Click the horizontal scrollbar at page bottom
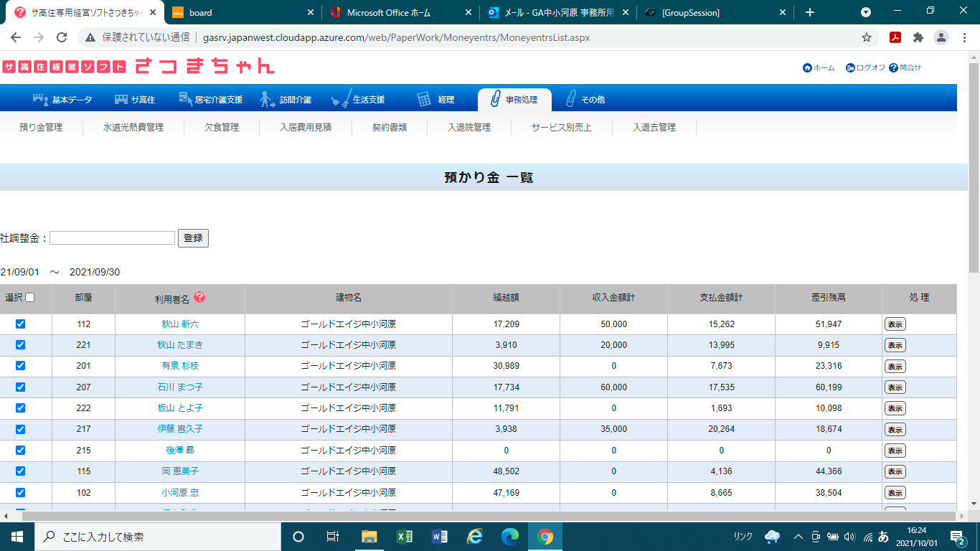 pyautogui.click(x=488, y=516)
